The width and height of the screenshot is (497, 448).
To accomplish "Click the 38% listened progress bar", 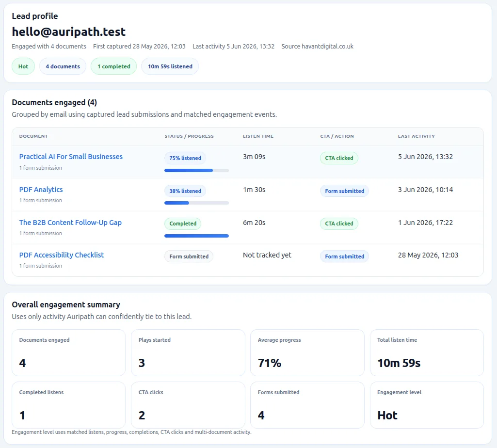I will coord(196,203).
